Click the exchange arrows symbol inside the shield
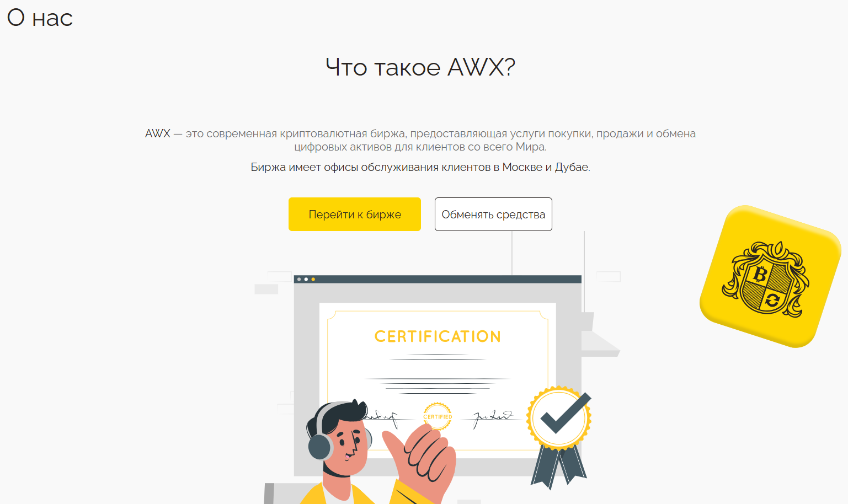The height and width of the screenshot is (504, 848). click(x=772, y=301)
